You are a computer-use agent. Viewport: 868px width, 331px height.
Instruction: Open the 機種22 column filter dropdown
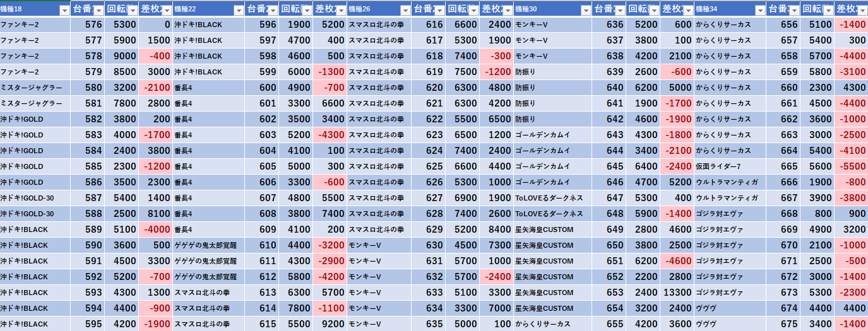pos(238,10)
